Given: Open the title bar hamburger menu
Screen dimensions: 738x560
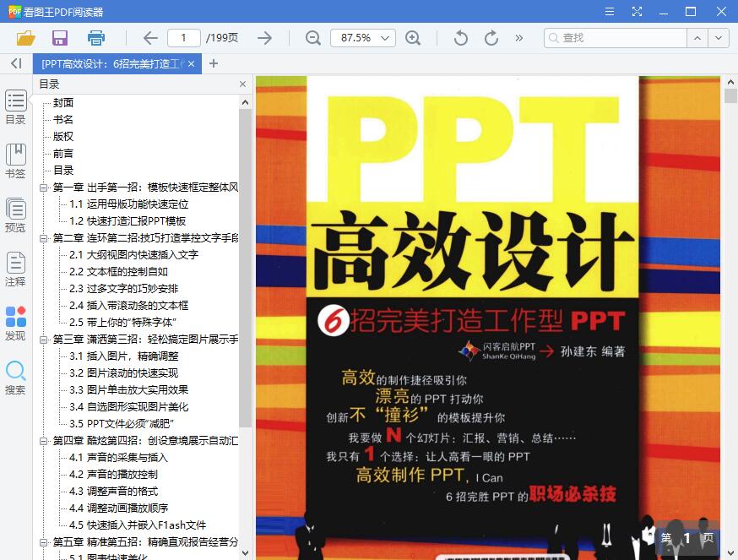Looking at the screenshot, I should pos(610,11).
